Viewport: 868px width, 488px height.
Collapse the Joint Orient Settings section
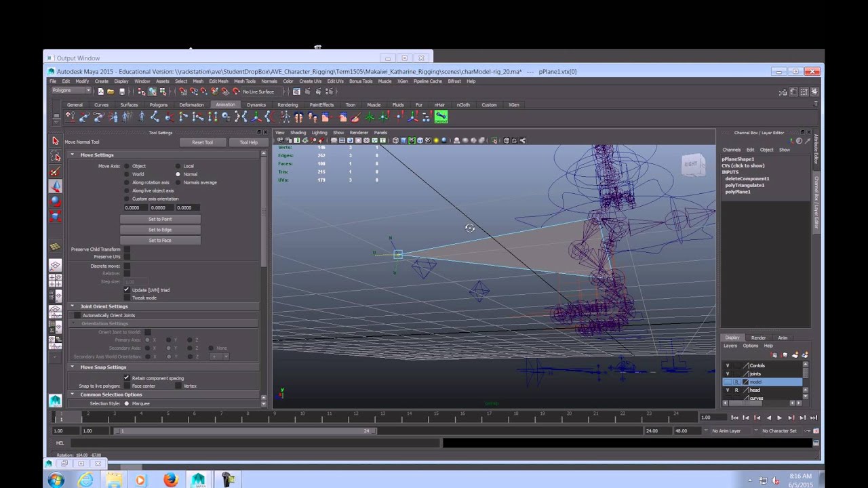(72, 306)
